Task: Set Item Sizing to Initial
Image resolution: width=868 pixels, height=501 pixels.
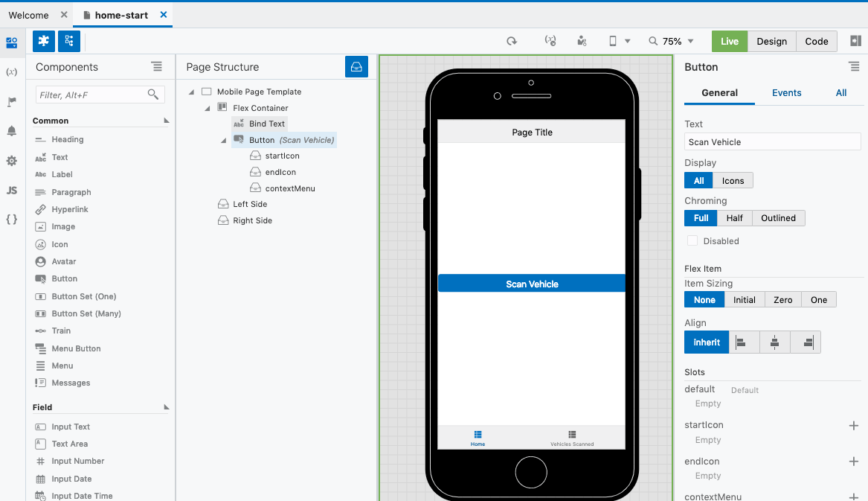Action: 744,300
